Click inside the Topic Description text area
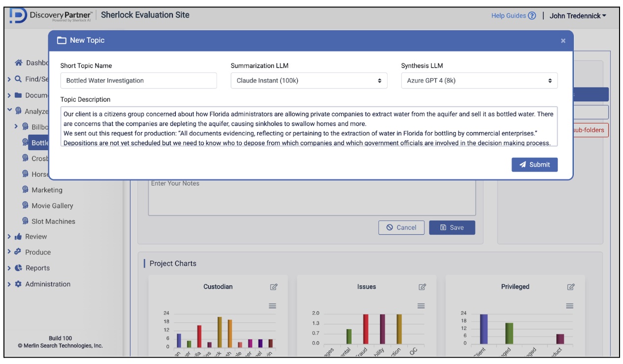The width and height of the screenshot is (623, 364). point(309,128)
